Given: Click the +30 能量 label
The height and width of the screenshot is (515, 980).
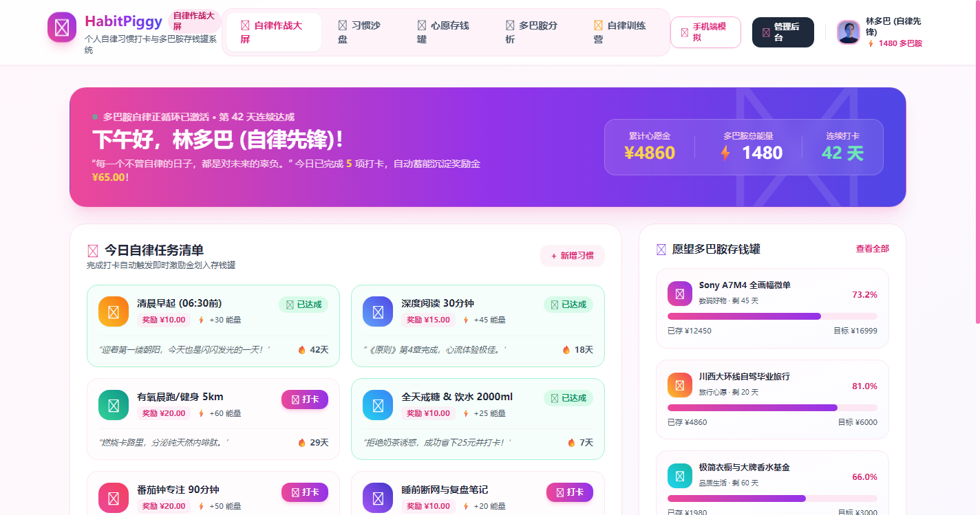Looking at the screenshot, I should [x=220, y=320].
